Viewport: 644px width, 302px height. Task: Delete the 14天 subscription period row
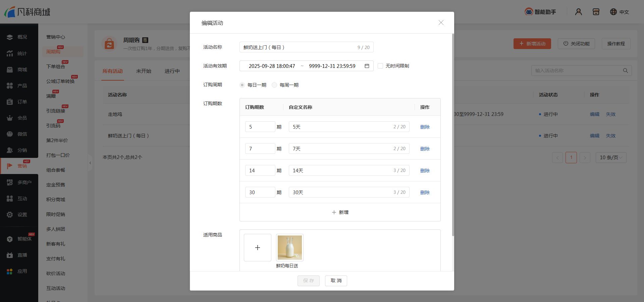(x=425, y=171)
